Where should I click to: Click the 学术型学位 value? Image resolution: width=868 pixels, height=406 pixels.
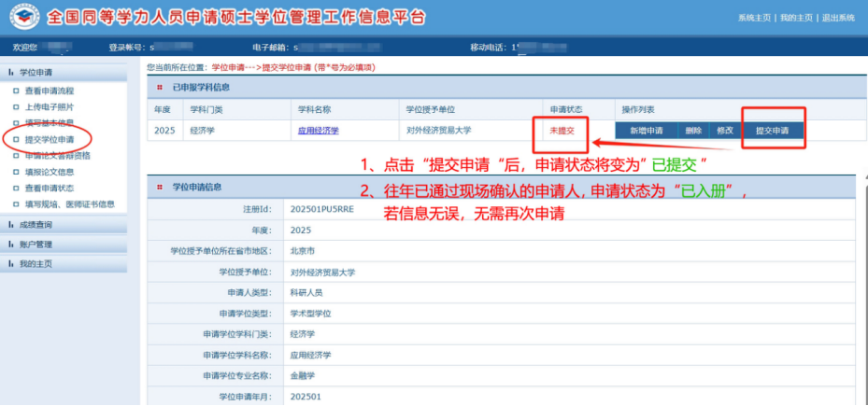click(310, 314)
